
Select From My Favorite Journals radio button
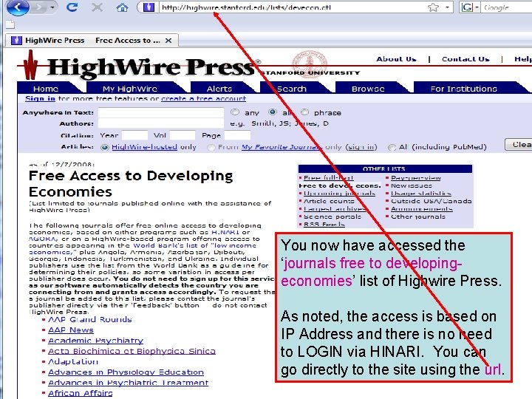pyautogui.click(x=211, y=147)
